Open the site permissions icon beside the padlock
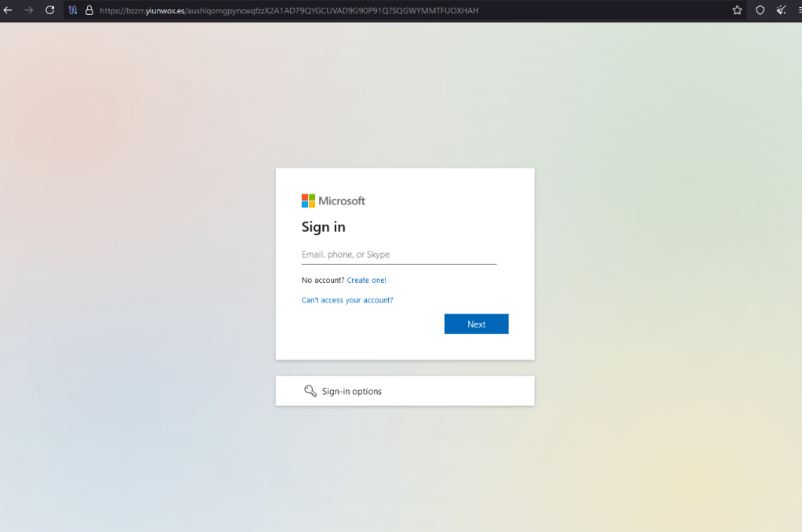The width and height of the screenshot is (802, 532). (x=73, y=10)
